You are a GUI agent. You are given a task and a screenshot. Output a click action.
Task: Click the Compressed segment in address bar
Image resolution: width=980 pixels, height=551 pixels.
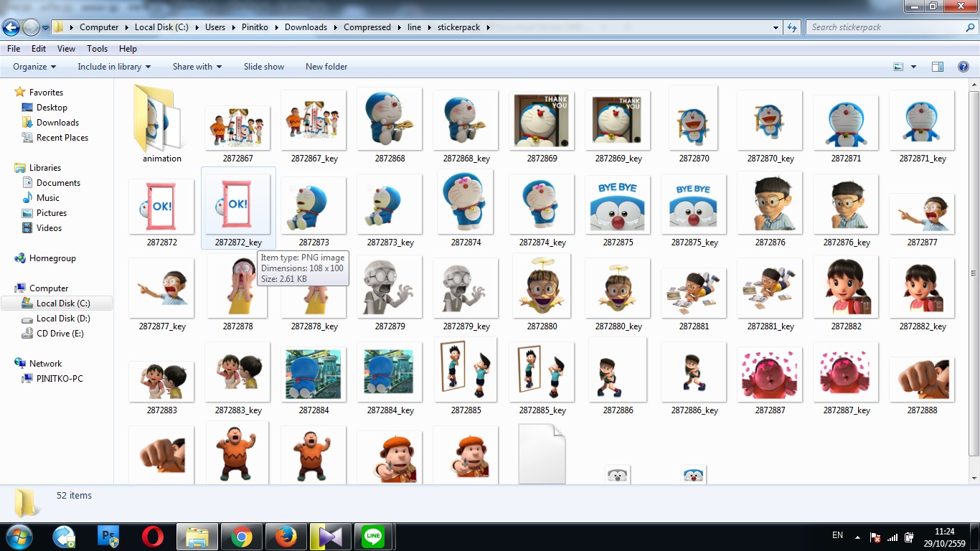367,27
